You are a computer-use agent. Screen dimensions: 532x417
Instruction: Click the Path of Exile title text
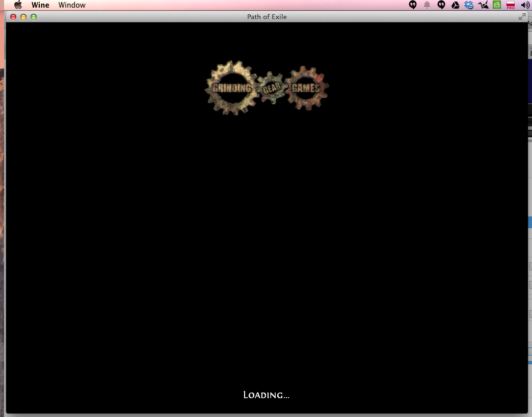pos(267,17)
